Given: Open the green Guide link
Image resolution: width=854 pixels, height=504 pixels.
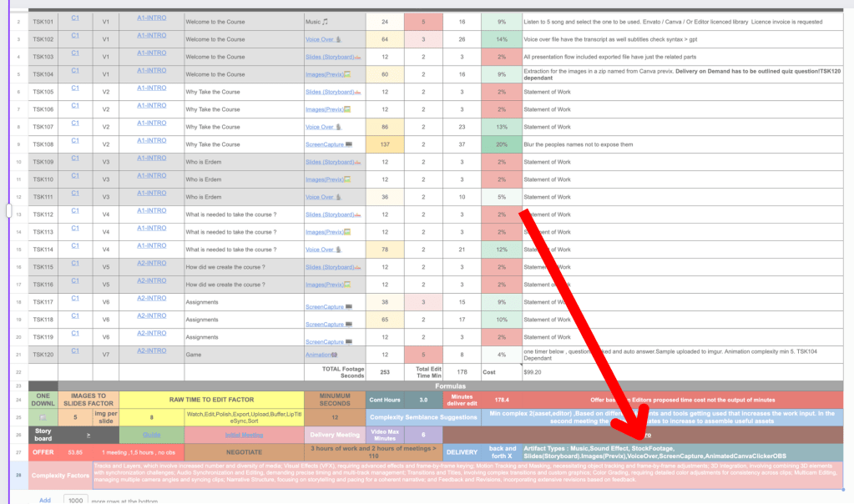Looking at the screenshot, I should click(x=151, y=435).
